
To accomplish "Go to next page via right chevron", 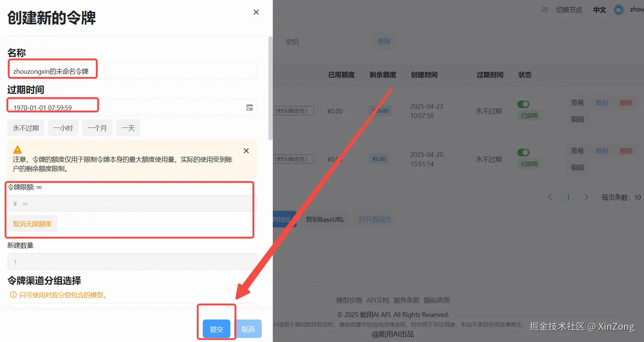I will click(586, 197).
